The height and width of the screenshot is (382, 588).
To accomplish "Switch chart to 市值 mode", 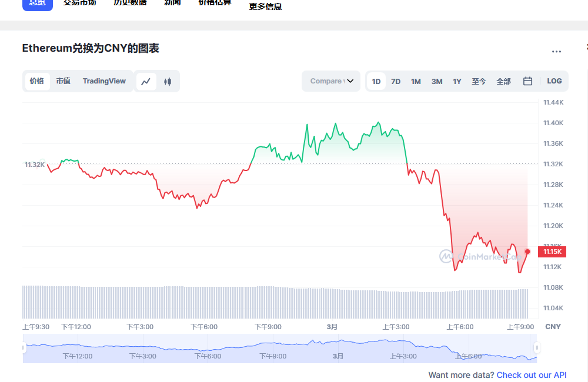I will click(x=63, y=81).
